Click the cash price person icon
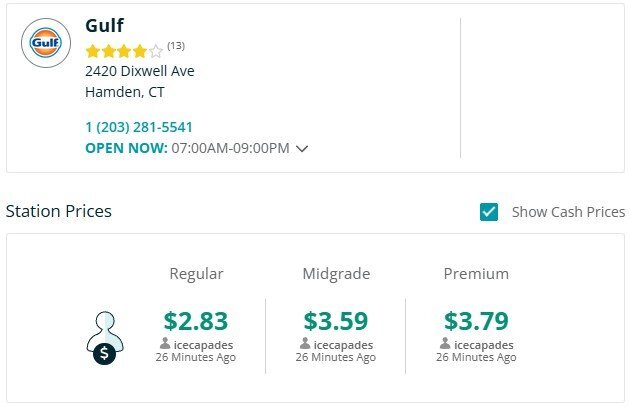This screenshot has width=630, height=413. tap(104, 337)
